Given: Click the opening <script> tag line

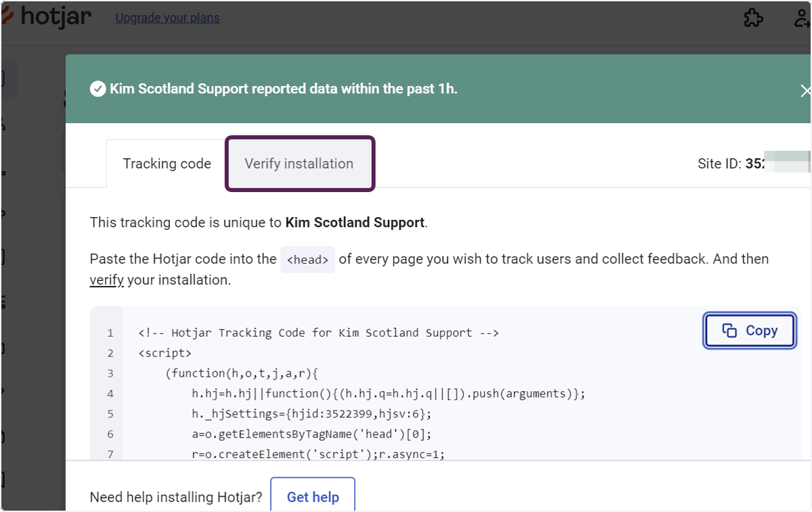Looking at the screenshot, I should (164, 353).
